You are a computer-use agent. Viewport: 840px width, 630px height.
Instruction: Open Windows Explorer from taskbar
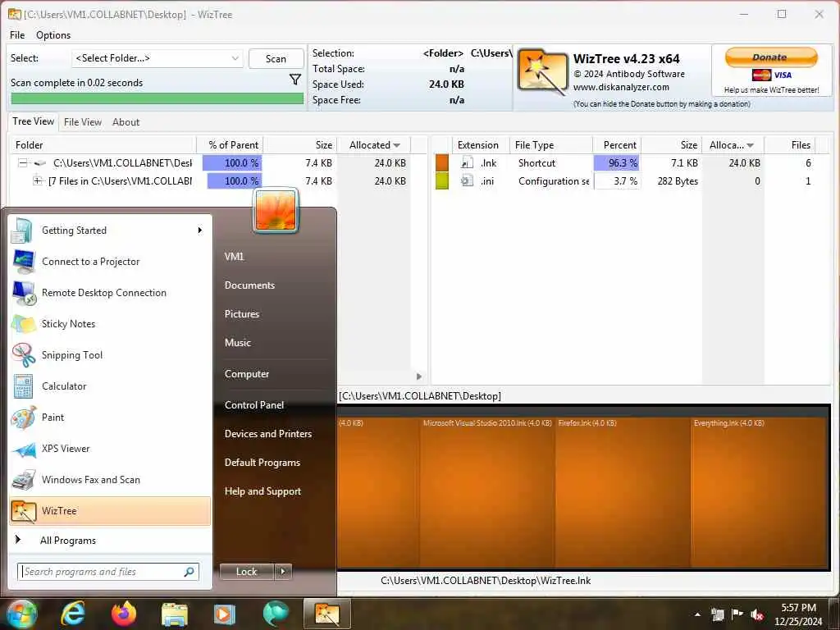point(175,614)
